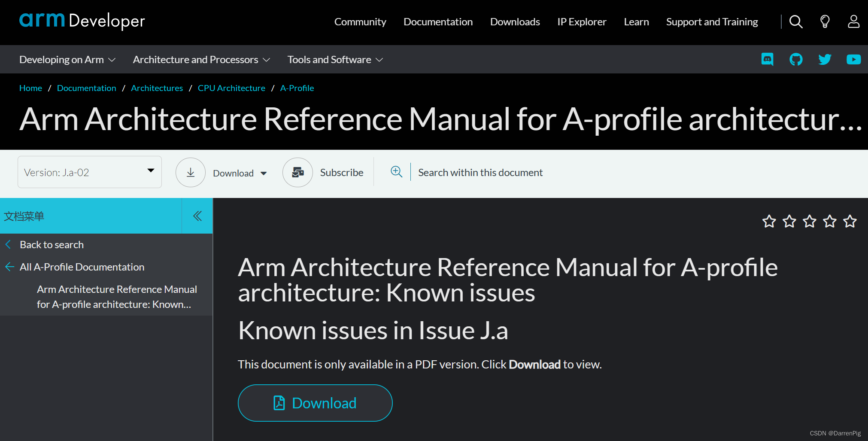
Task: Visit Arm's GitHub via the GitHub icon
Action: [796, 59]
